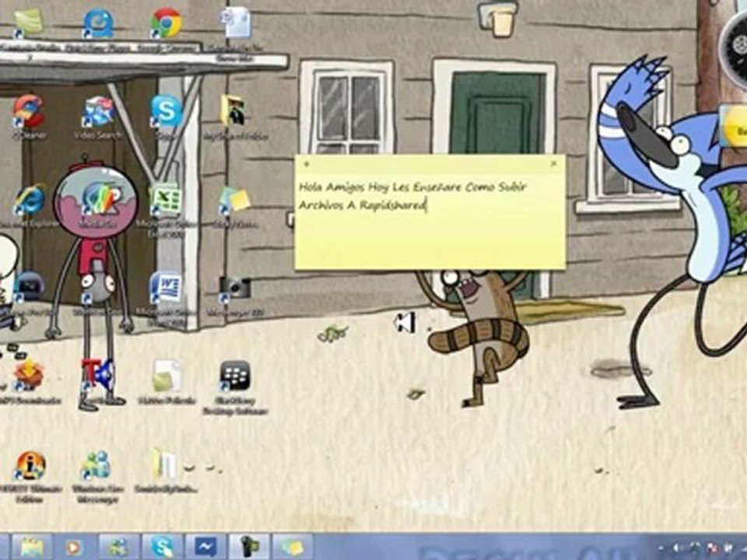Delete the sticky note with X button

[x=553, y=164]
